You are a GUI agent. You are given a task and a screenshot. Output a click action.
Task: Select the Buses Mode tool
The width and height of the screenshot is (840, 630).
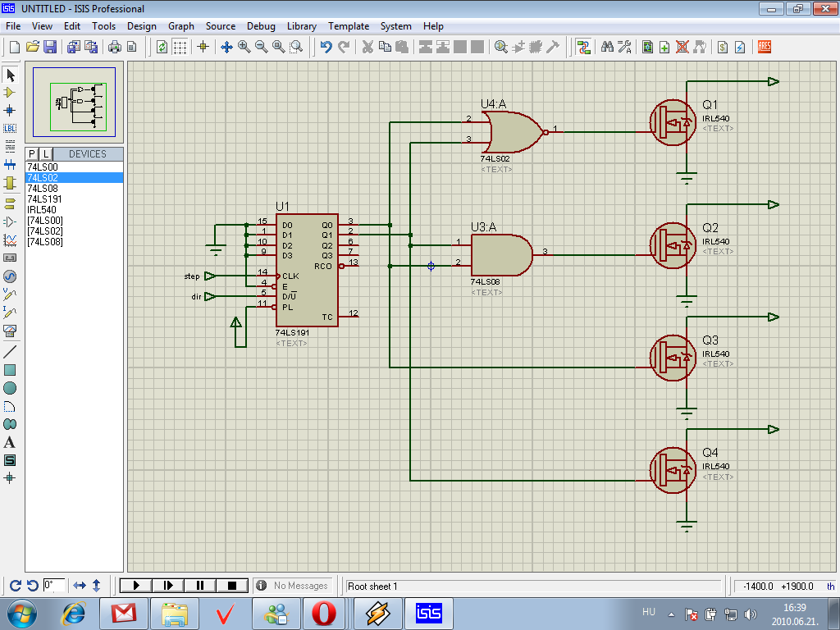click(x=10, y=164)
